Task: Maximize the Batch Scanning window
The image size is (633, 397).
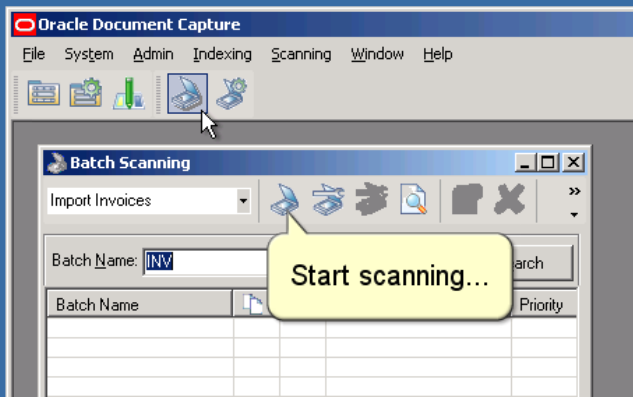Action: click(x=547, y=163)
